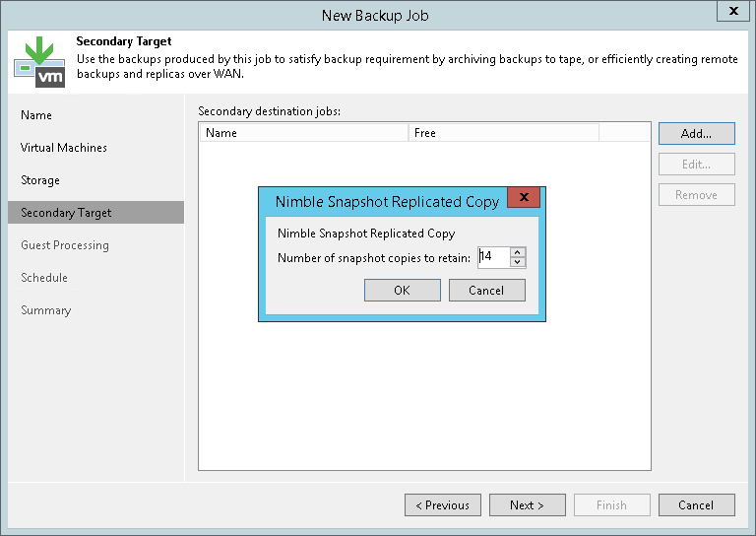Increase number of snapshot copies to retain

tap(518, 252)
